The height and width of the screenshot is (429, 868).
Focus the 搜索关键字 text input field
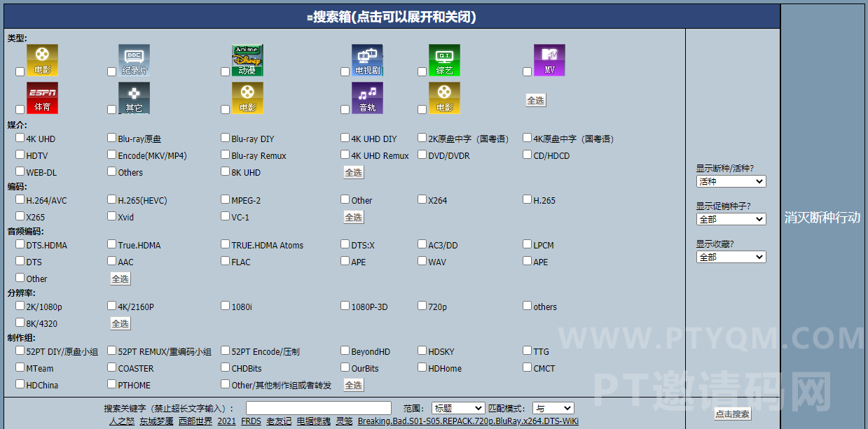point(319,408)
